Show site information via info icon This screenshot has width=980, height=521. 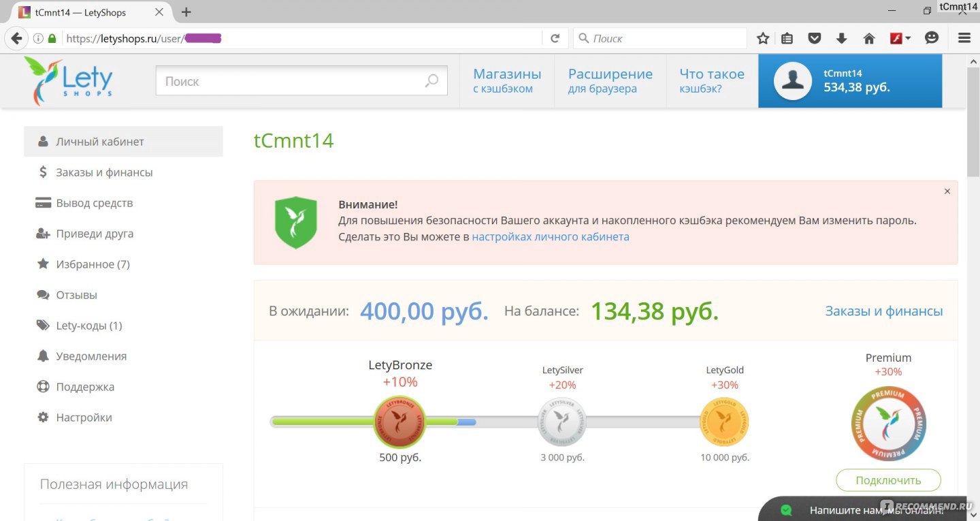coord(38,39)
